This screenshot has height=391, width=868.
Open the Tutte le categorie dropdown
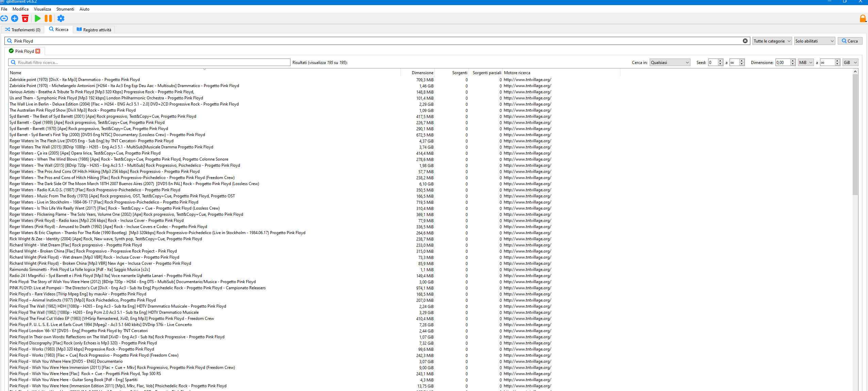tap(772, 41)
